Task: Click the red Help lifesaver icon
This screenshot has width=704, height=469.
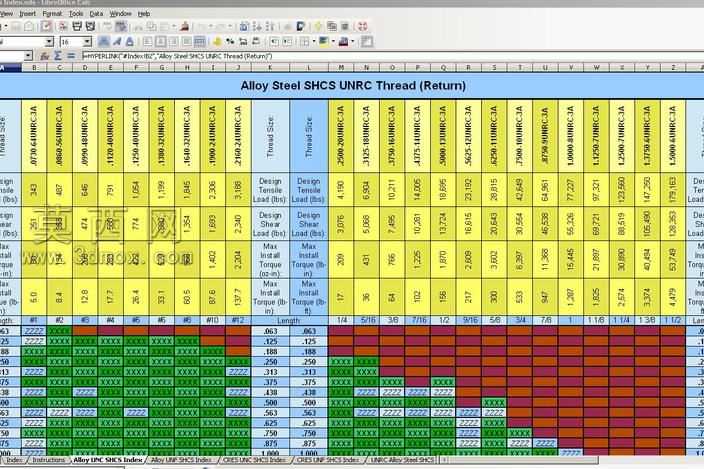Action: [363, 26]
